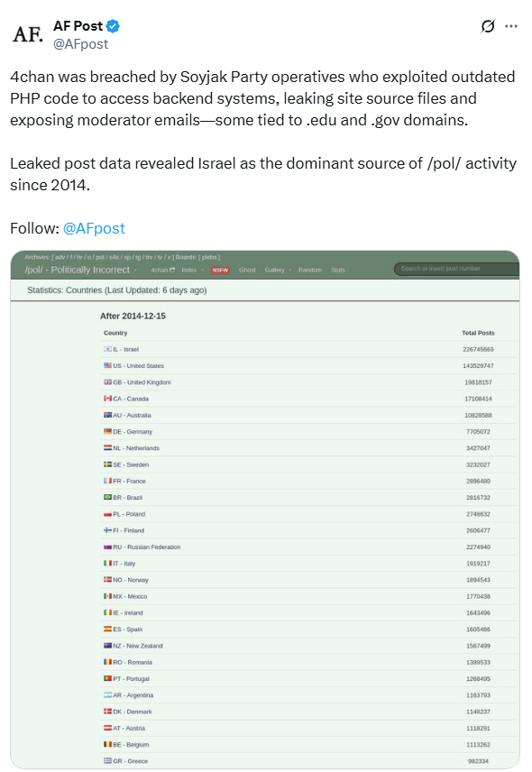Open the Grok explain-post icon
The image size is (532, 772).
click(487, 26)
